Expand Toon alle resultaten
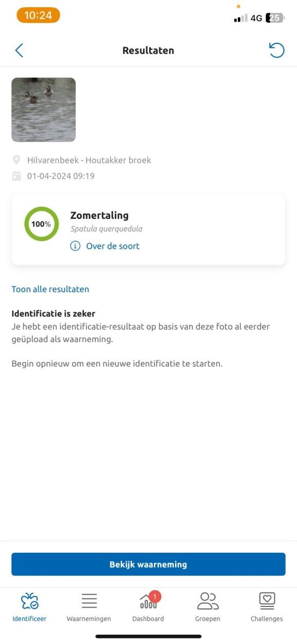 (50, 289)
